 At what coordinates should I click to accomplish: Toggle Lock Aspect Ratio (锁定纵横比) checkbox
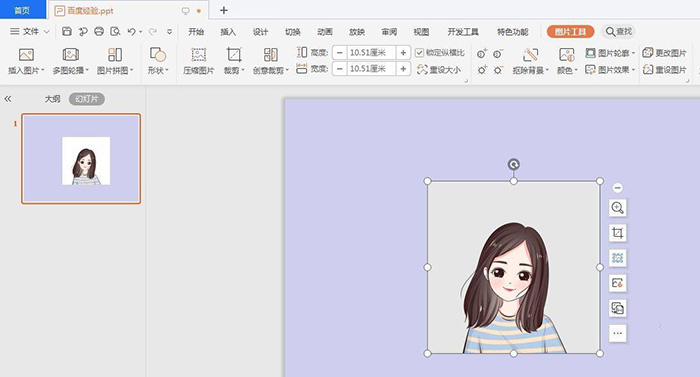pyautogui.click(x=419, y=53)
